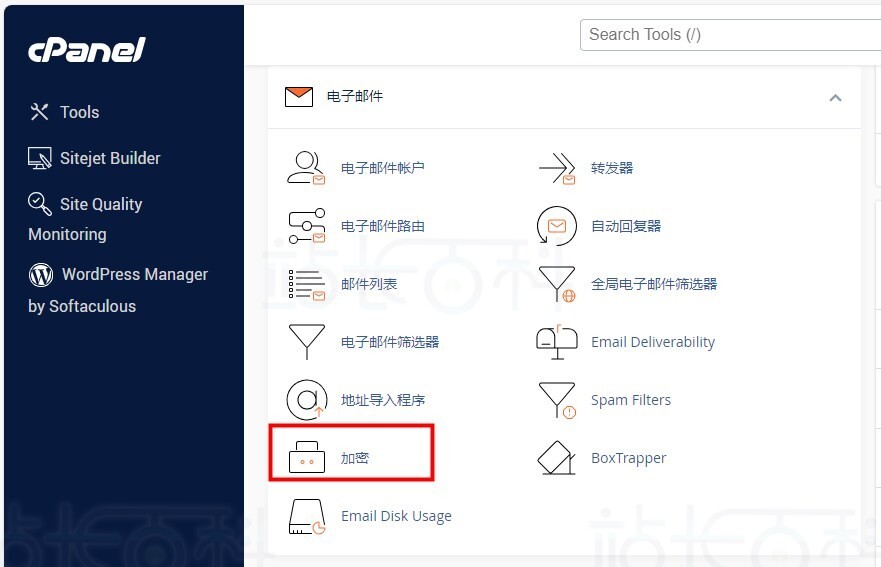
Task: Click the 电子邮件帐户 user icon
Action: tap(306, 167)
